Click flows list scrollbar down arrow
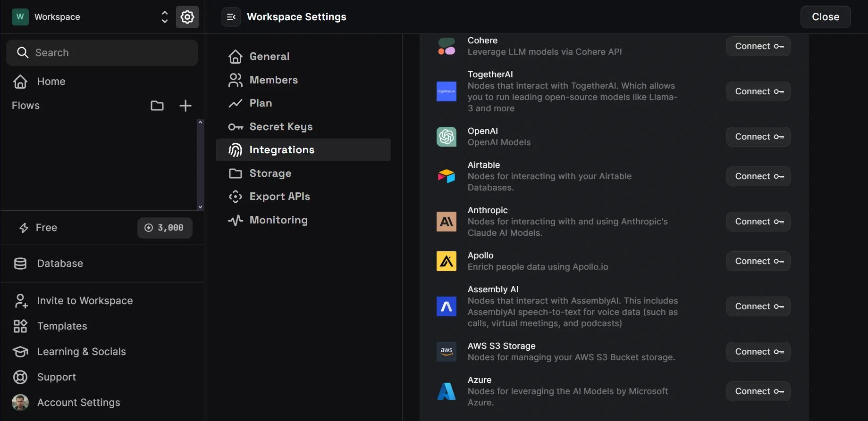868x421 pixels. tap(200, 206)
